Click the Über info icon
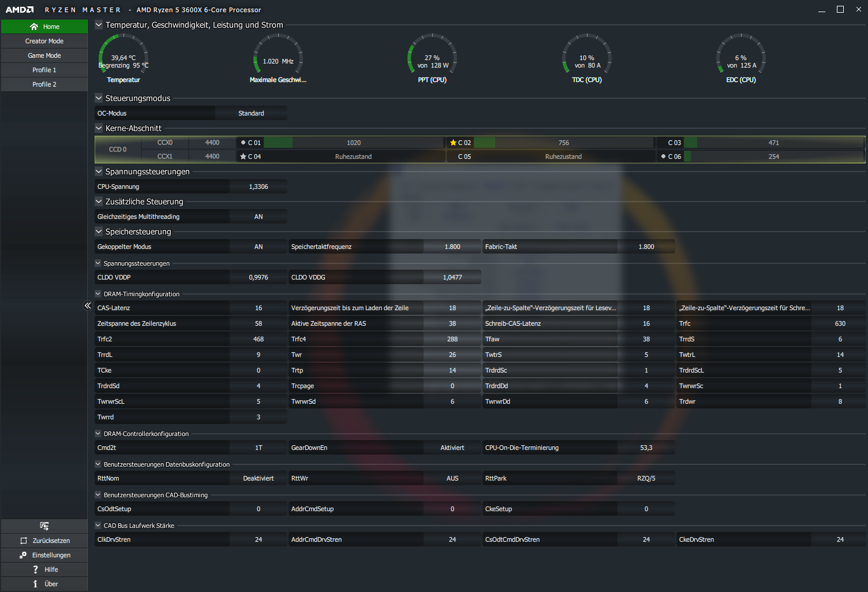Screen dimensions: 868x592 (35, 584)
